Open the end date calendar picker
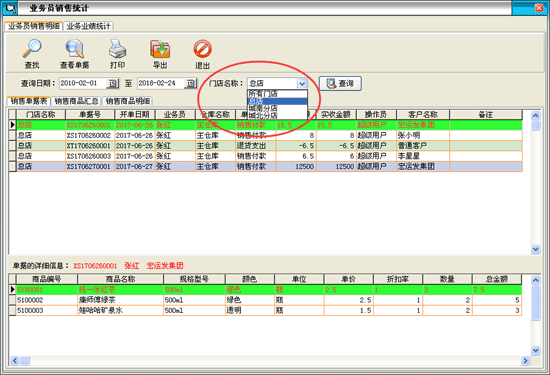550x375 pixels. (190, 83)
